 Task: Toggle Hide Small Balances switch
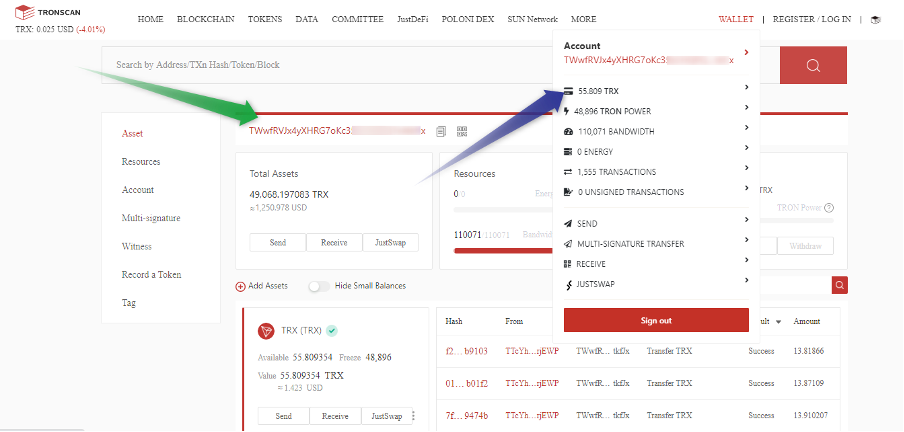(319, 286)
